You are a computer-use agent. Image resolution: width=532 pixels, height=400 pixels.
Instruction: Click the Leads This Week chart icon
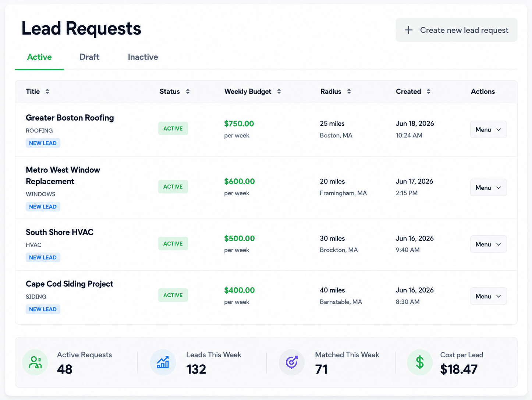163,362
